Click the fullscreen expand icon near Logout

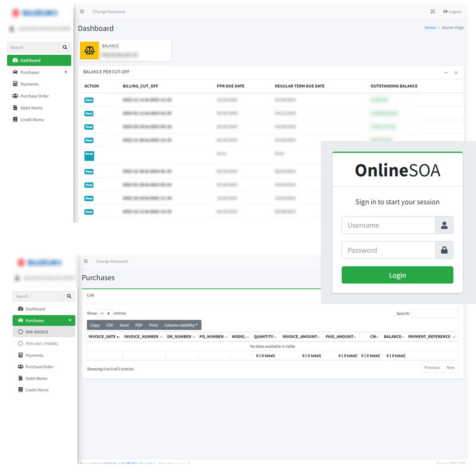click(433, 11)
